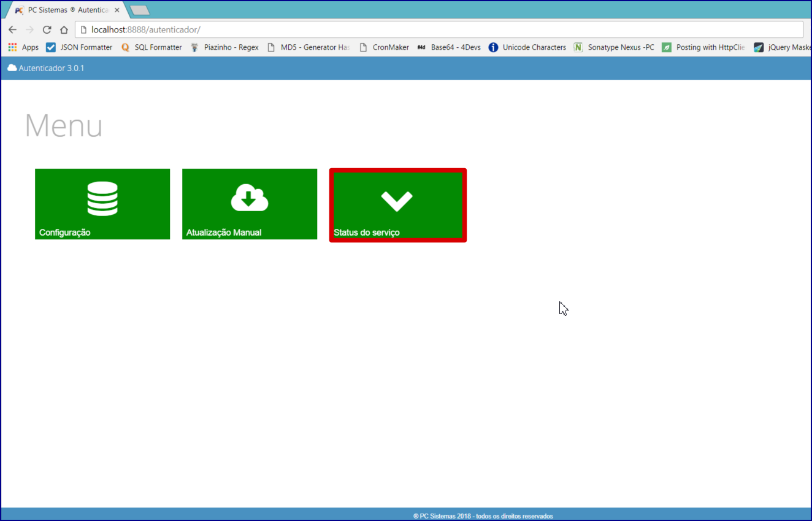Click the database stack icon in Configuração
The image size is (812, 521).
(102, 199)
